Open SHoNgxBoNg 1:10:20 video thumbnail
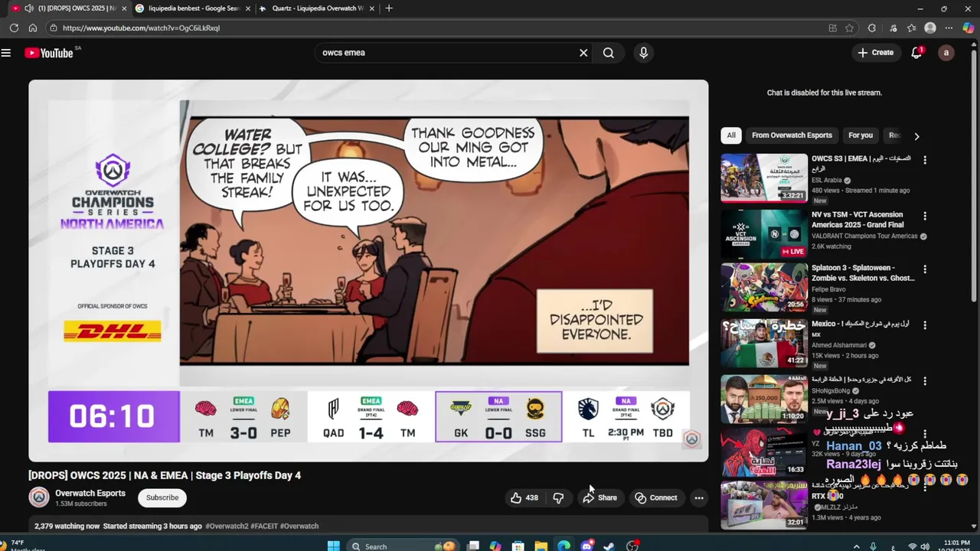This screenshot has height=551, width=980. tap(764, 399)
